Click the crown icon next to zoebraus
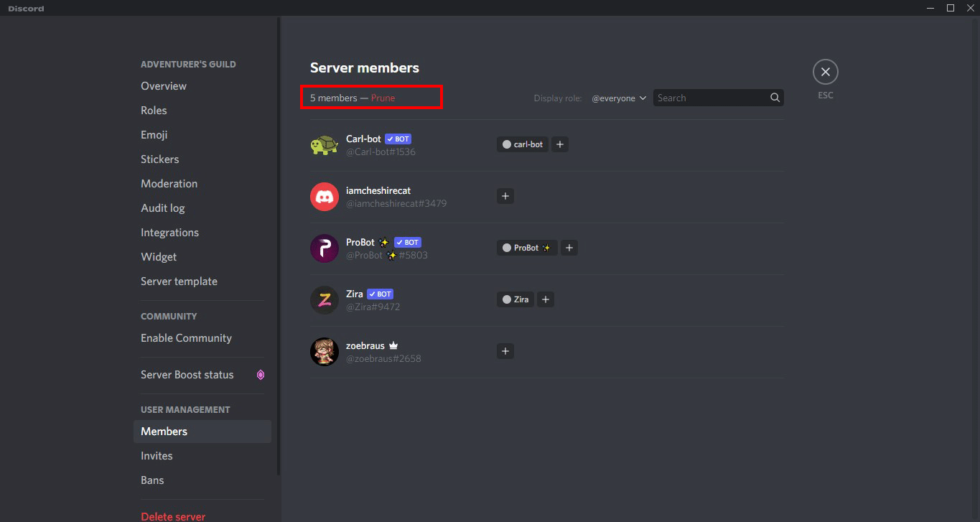The image size is (980, 522). coord(393,346)
